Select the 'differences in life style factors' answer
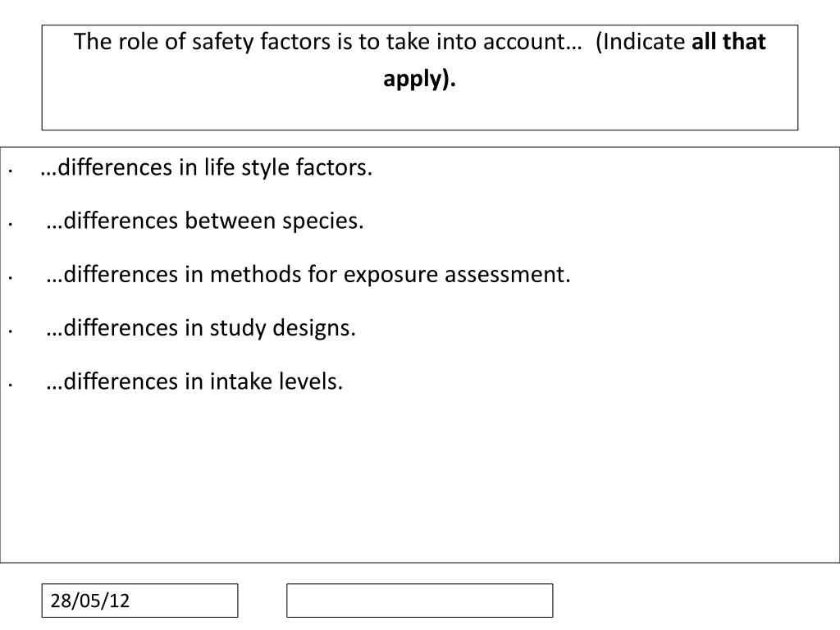 [206, 167]
